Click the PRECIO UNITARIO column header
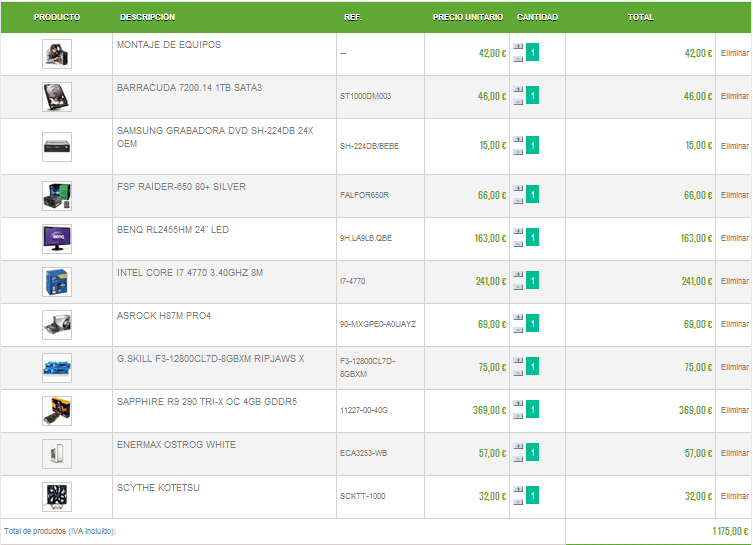Viewport: 753px width, 545px height. click(x=467, y=17)
